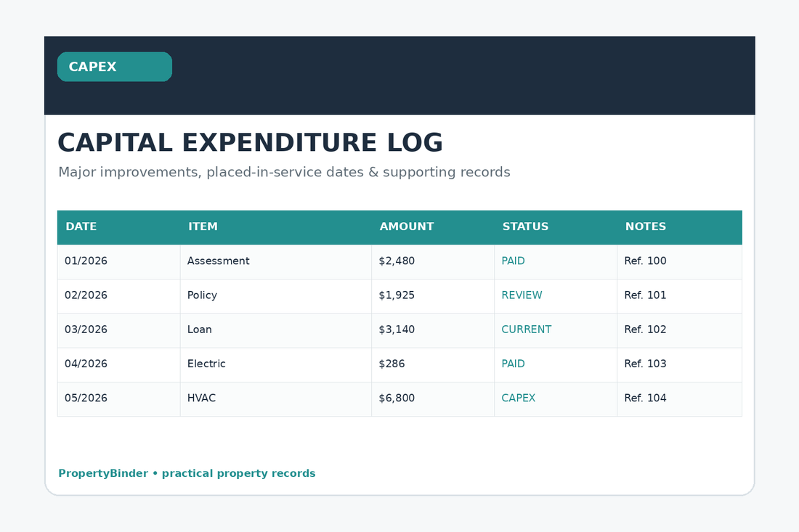Click the subtitle about major improvements
799x532 pixels.
click(x=284, y=172)
